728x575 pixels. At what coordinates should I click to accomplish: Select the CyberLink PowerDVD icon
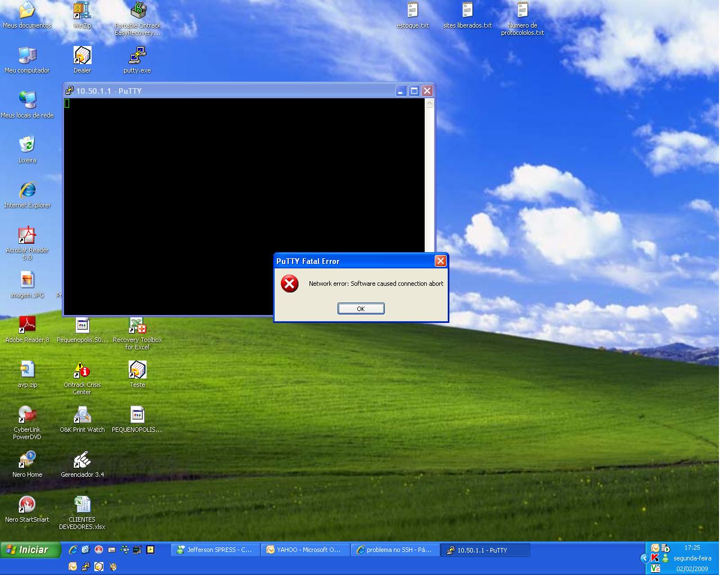coord(27,423)
